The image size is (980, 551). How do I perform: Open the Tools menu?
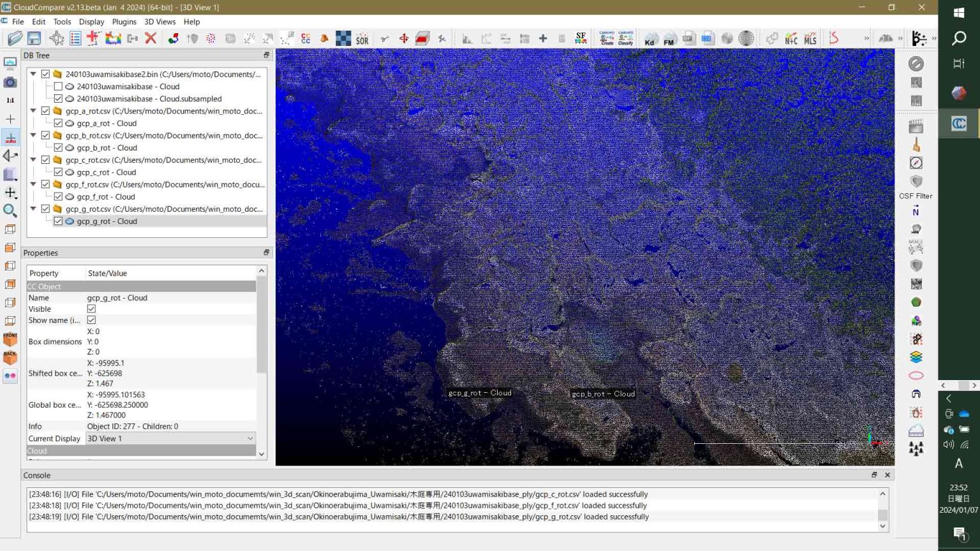(x=62, y=22)
